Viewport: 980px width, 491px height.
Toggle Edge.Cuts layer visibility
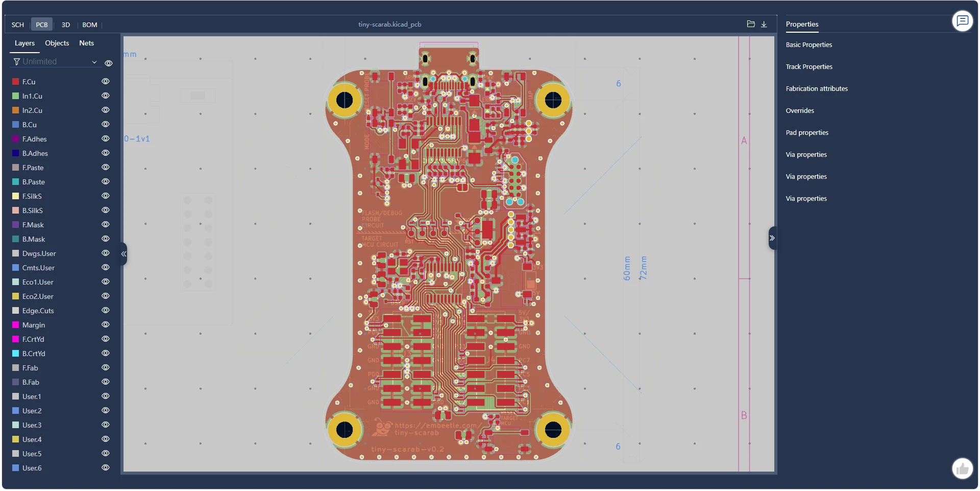(x=106, y=311)
